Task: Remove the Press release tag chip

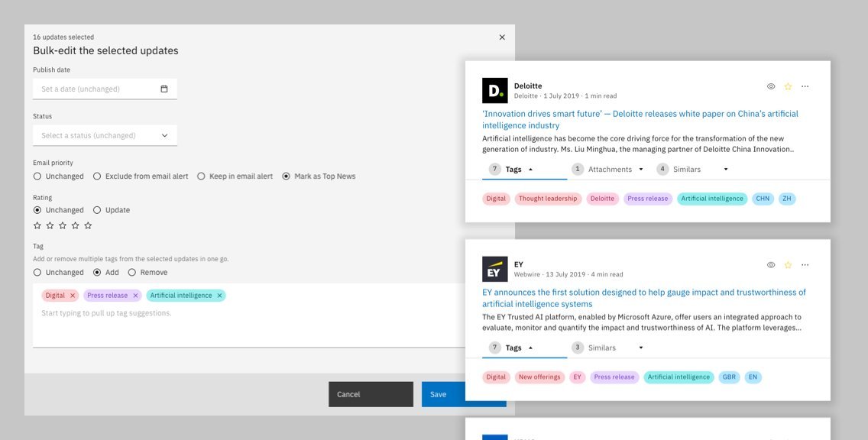Action: click(x=136, y=296)
